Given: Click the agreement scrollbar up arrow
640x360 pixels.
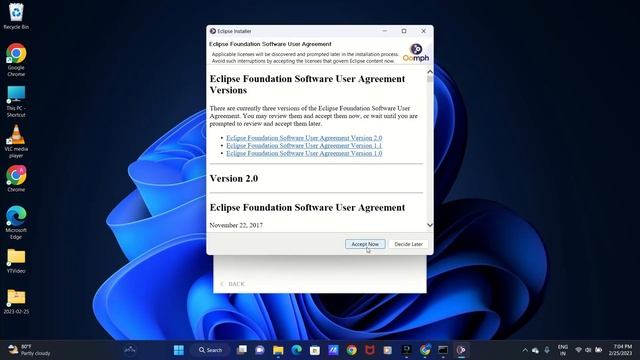Looking at the screenshot, I should 430,72.
